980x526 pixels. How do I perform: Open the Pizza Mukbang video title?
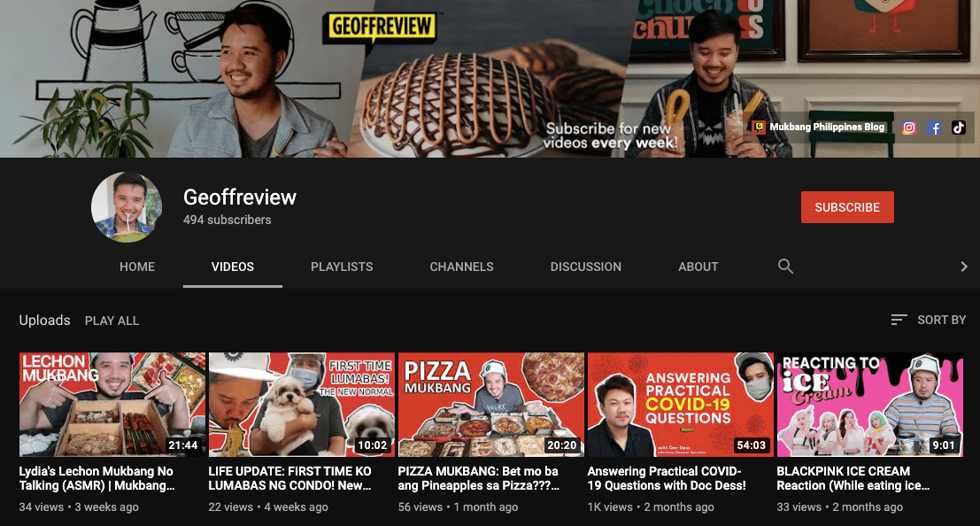tap(479, 478)
